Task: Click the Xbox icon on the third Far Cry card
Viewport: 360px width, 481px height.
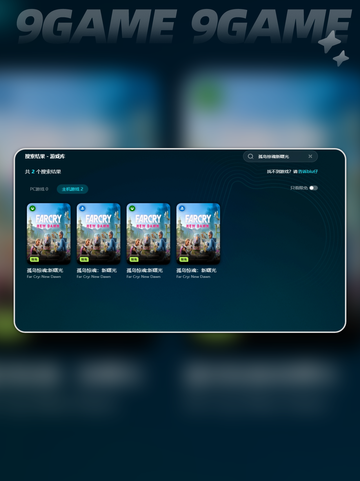Action: 132,209
